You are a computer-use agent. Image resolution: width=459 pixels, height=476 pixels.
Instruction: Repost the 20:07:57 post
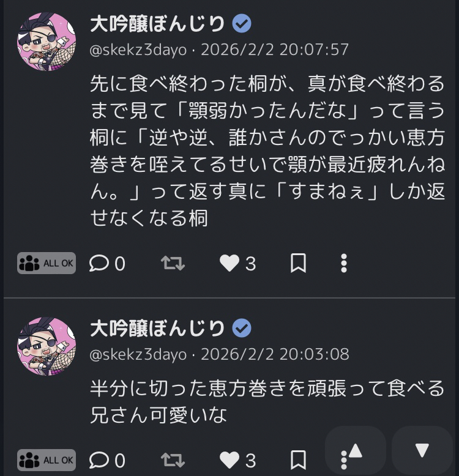173,263
